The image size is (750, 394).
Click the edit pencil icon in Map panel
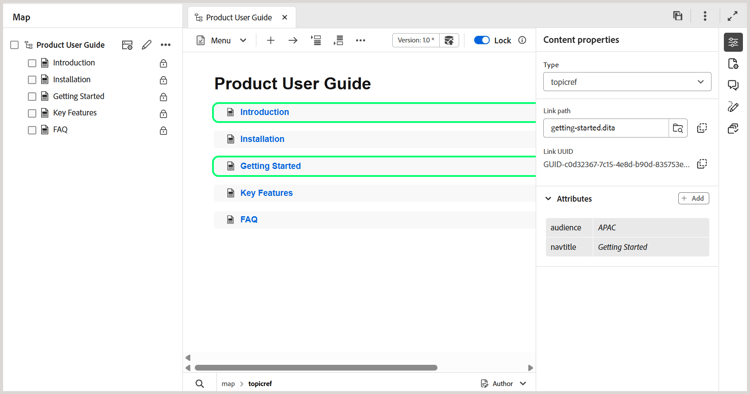tap(146, 45)
